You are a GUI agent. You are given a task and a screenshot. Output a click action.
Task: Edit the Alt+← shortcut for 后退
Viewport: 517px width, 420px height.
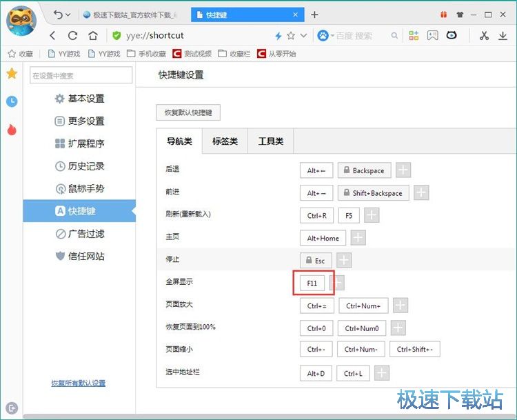pyautogui.click(x=316, y=170)
